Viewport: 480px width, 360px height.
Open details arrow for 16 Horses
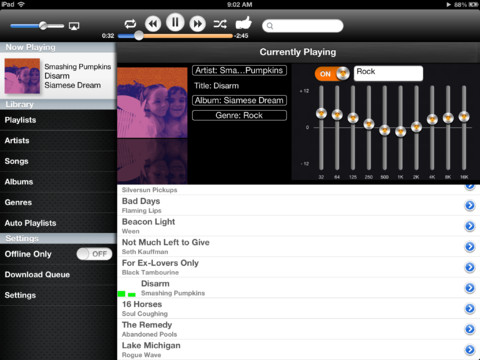pyautogui.click(x=470, y=308)
